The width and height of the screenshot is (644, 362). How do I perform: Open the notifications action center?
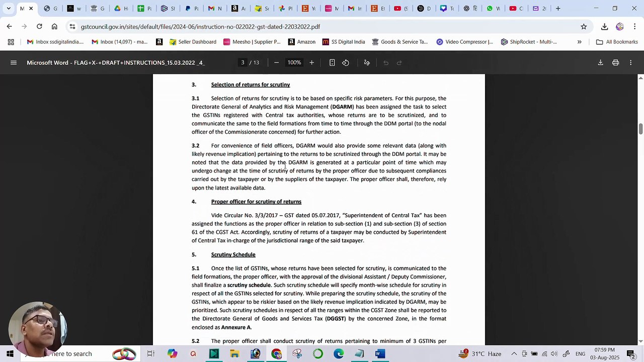coord(630,354)
